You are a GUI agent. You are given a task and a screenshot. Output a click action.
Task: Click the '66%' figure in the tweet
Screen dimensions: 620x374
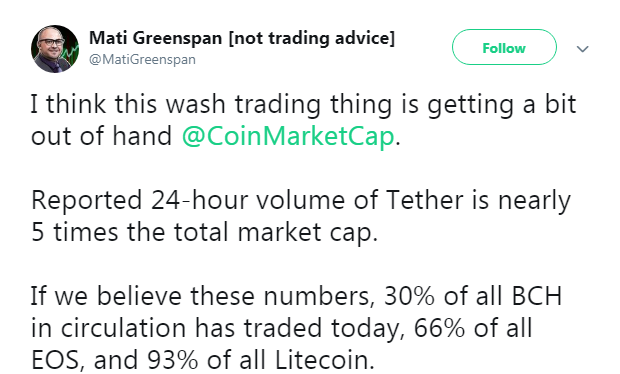[439, 328]
